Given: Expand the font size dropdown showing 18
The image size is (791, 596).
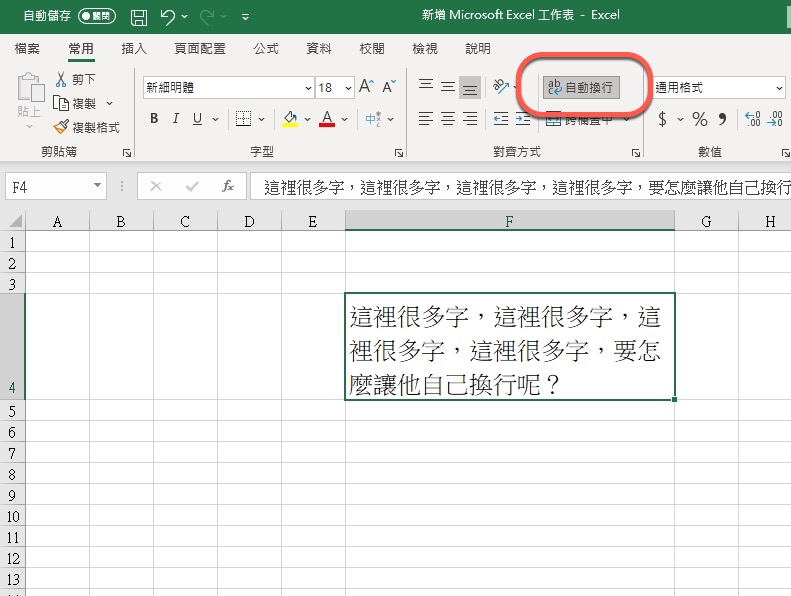Looking at the screenshot, I should [347, 87].
